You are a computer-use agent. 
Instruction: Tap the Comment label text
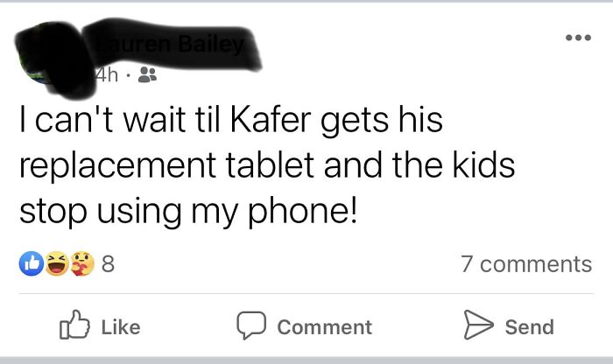[x=325, y=327]
